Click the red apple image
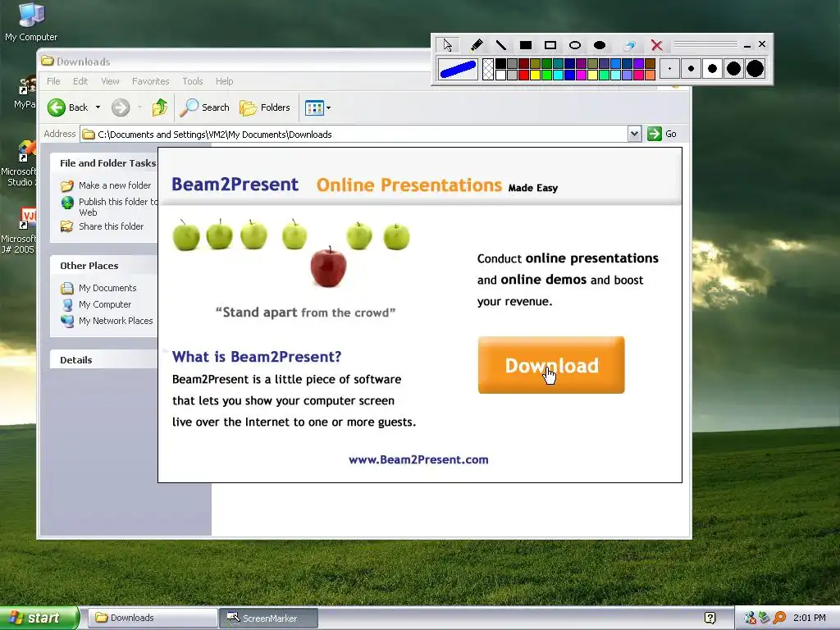 [x=328, y=267]
